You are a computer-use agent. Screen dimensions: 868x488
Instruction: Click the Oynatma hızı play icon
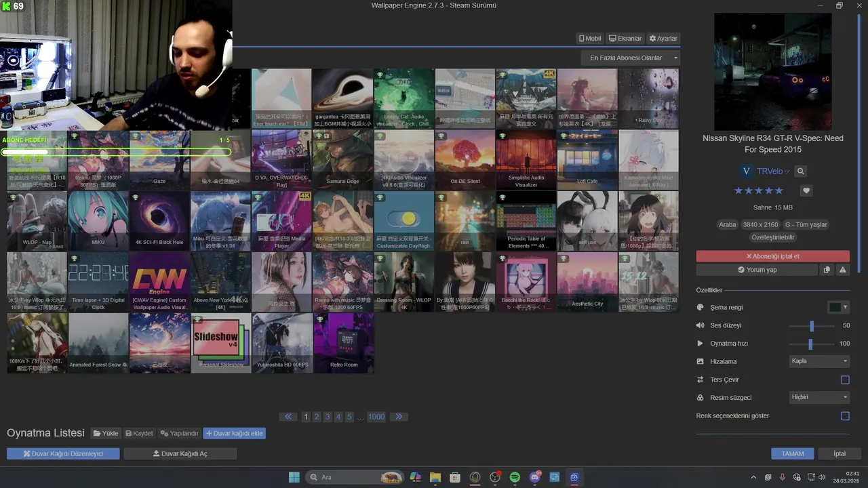[701, 344]
